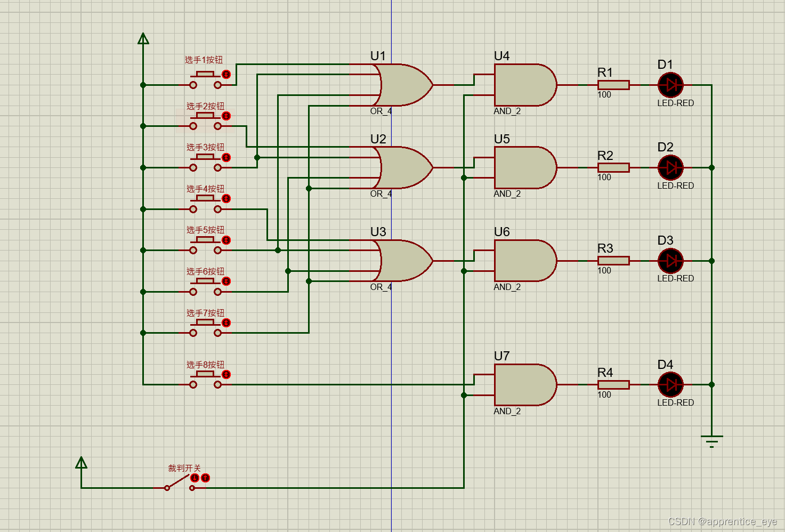Click the R3 reference label
785x532 pixels.
point(605,248)
